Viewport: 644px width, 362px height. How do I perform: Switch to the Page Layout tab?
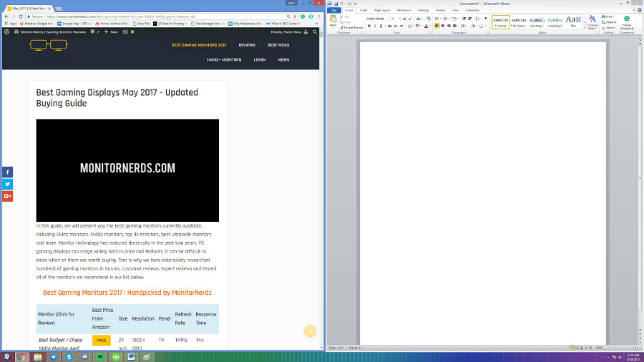(382, 10)
